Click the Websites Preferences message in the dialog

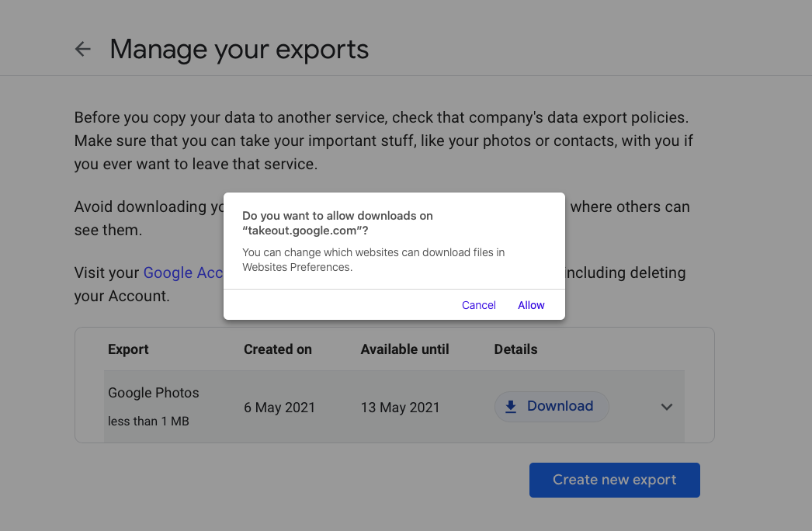373,260
